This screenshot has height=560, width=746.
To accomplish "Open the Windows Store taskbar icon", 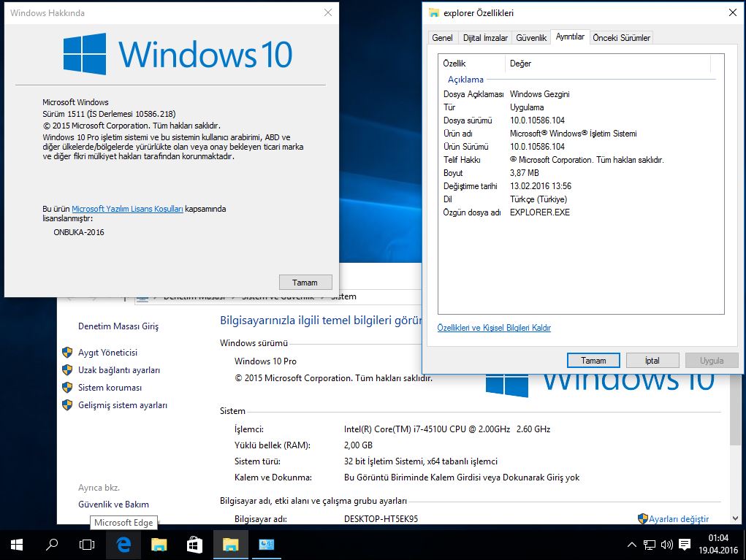I will pos(194,544).
